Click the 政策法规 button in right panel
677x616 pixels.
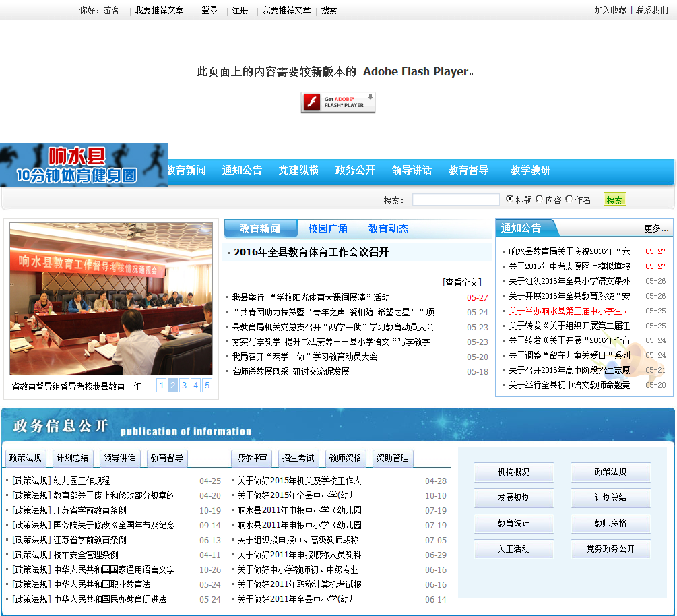pos(610,472)
